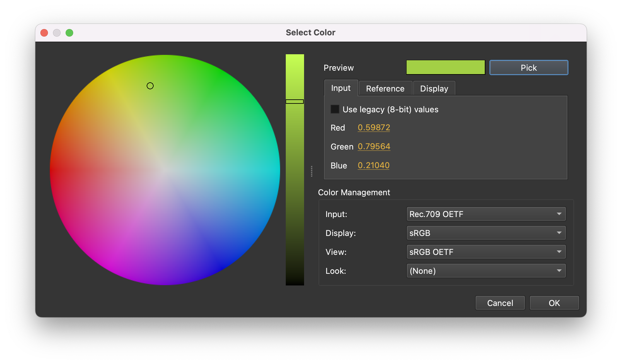Image resolution: width=622 pixels, height=364 pixels.
Task: Open the View dropdown set to sRGB OETF
Action: pos(485,252)
